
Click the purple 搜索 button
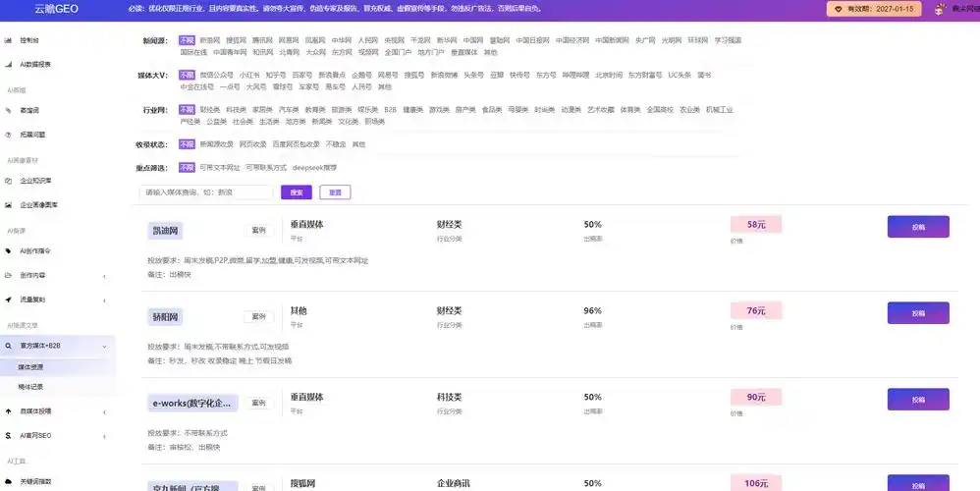tap(296, 192)
